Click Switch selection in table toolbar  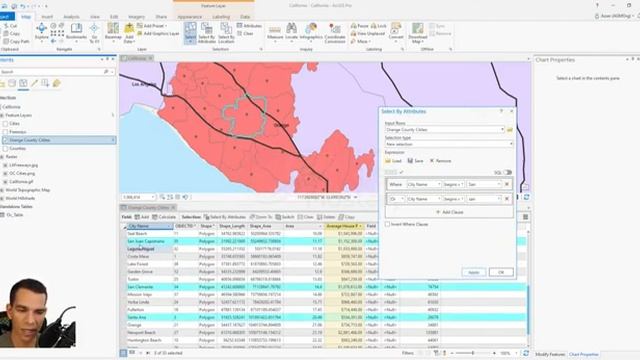click(x=285, y=217)
